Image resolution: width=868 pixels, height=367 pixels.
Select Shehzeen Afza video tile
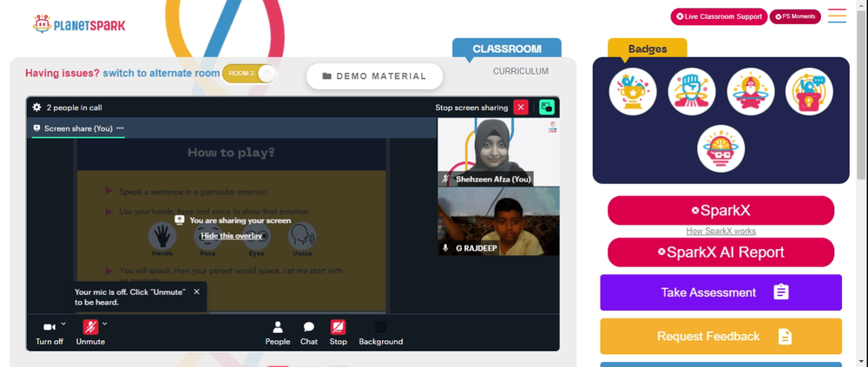498,151
